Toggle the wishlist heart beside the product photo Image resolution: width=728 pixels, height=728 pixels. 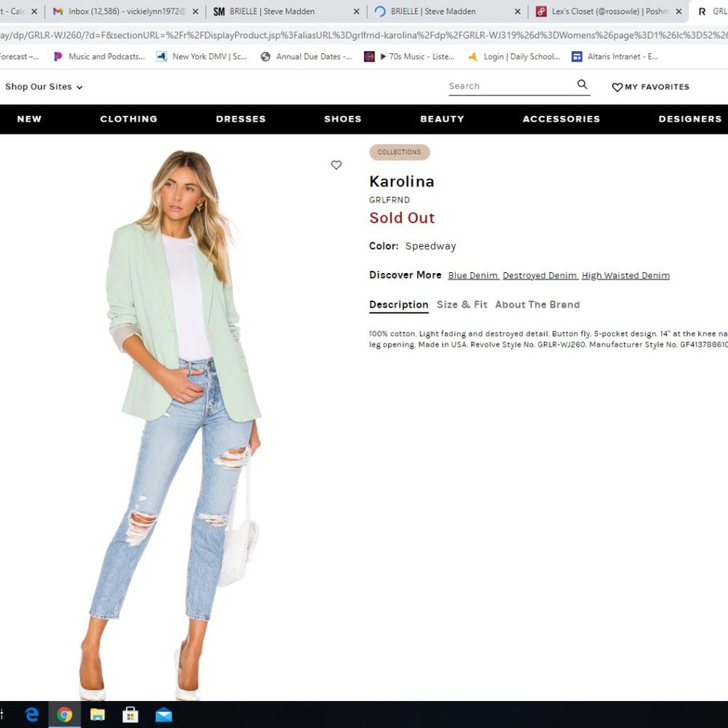tap(336, 165)
